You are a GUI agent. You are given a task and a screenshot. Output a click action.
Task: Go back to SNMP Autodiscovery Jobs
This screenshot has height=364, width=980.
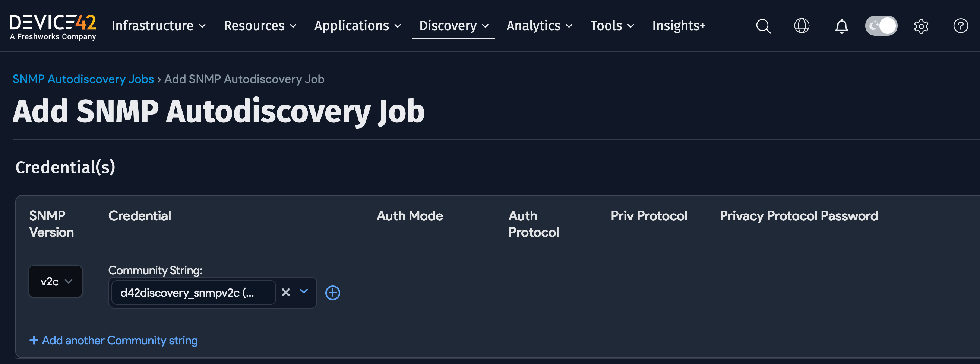click(83, 79)
